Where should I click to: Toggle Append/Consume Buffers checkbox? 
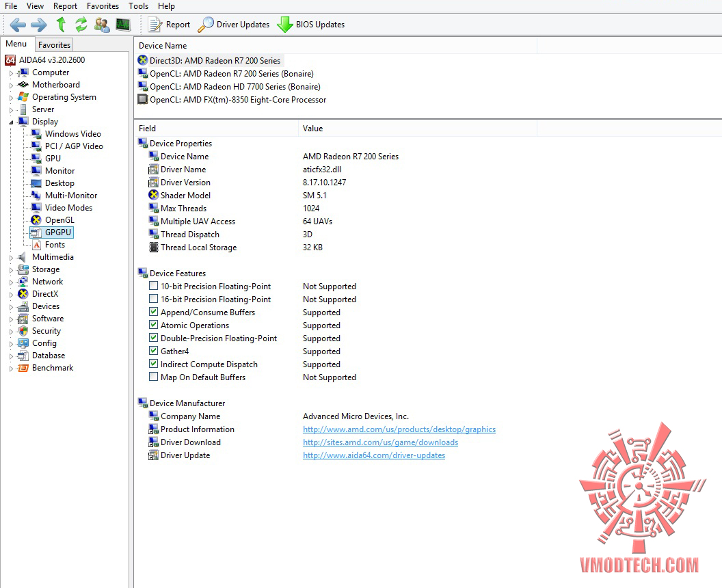[153, 311]
